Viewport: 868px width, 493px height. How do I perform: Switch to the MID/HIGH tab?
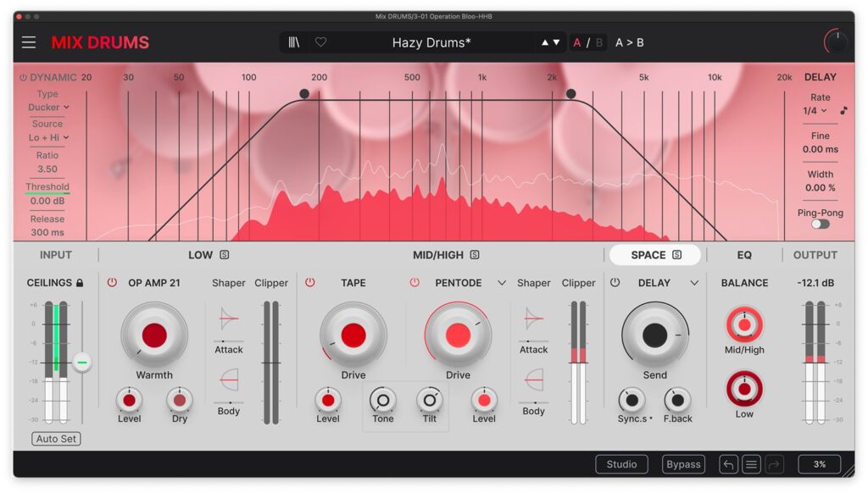pyautogui.click(x=438, y=255)
